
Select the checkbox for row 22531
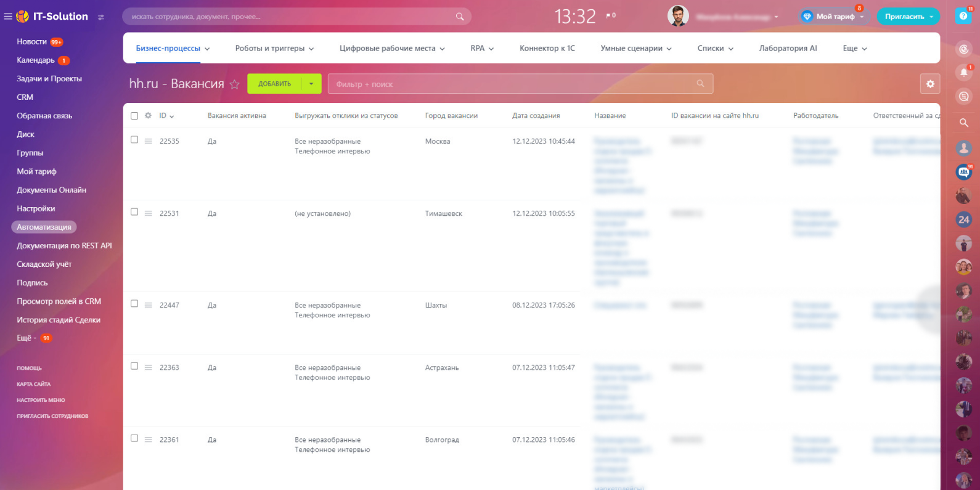pos(134,212)
